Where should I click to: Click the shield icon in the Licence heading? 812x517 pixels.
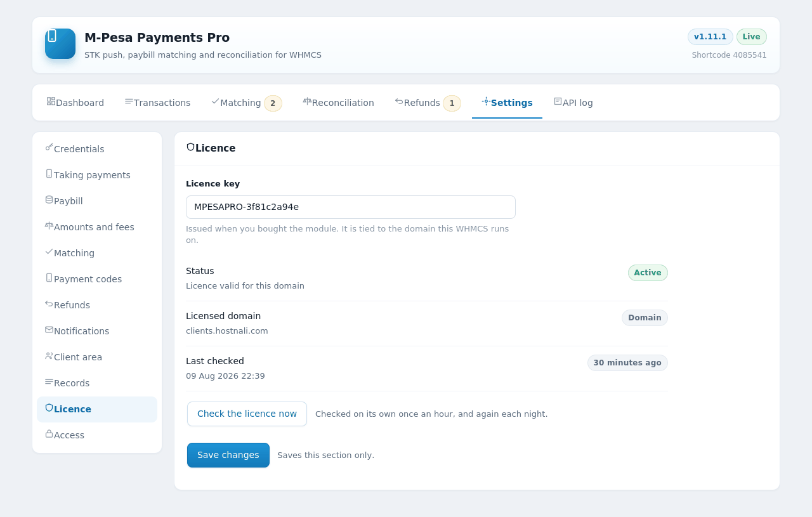point(190,147)
